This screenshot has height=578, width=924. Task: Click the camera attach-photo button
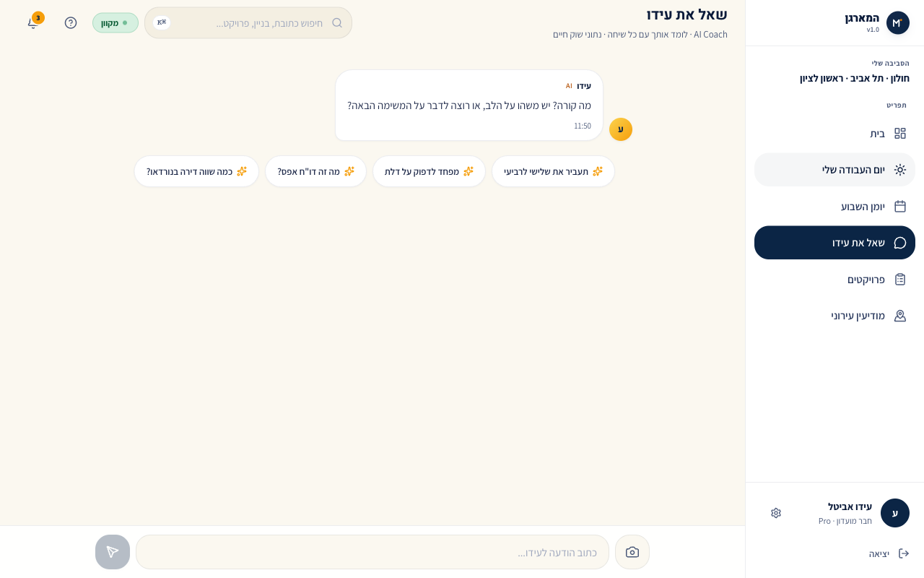(x=632, y=552)
